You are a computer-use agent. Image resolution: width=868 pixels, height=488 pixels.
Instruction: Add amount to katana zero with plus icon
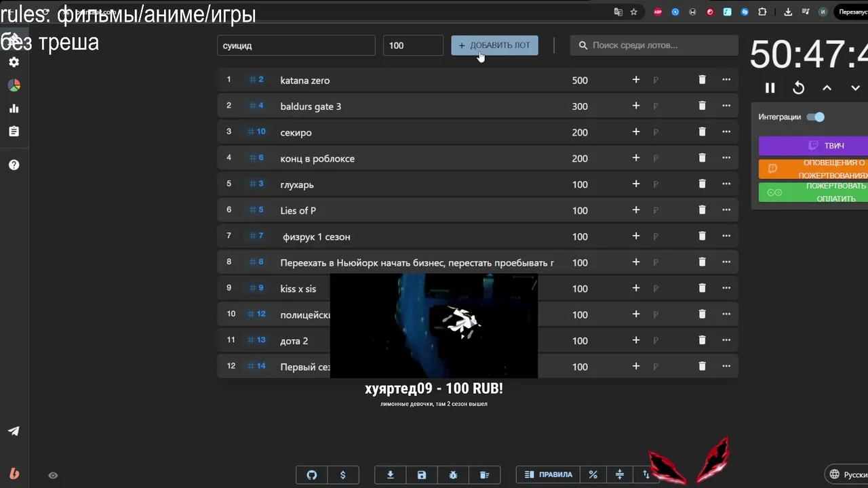click(636, 80)
